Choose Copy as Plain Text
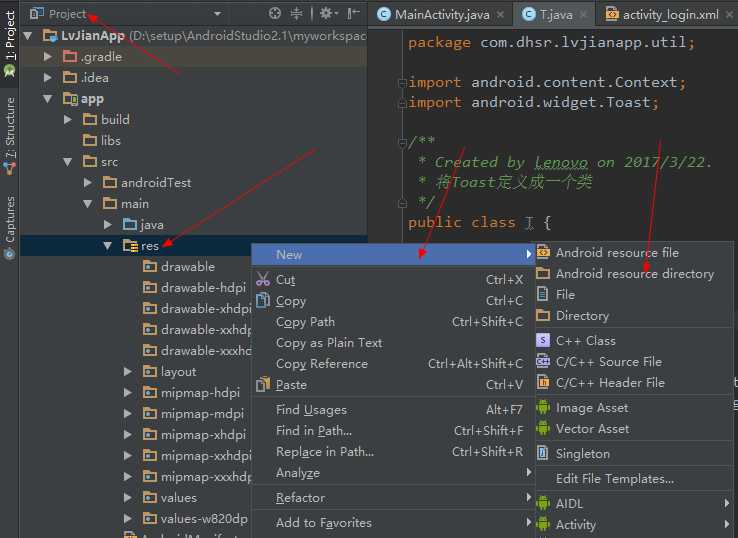This screenshot has height=538, width=738. [393, 343]
